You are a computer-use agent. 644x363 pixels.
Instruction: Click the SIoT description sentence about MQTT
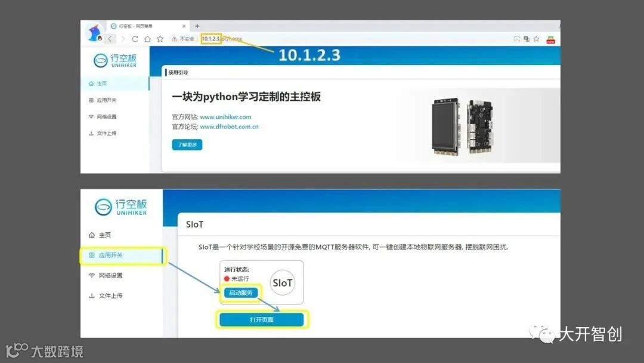point(353,247)
